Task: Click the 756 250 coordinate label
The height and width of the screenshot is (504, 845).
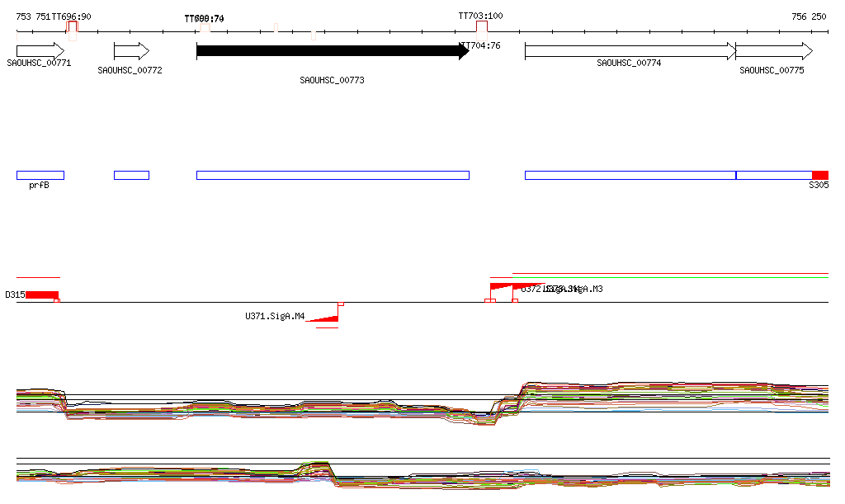Action: tap(809, 16)
